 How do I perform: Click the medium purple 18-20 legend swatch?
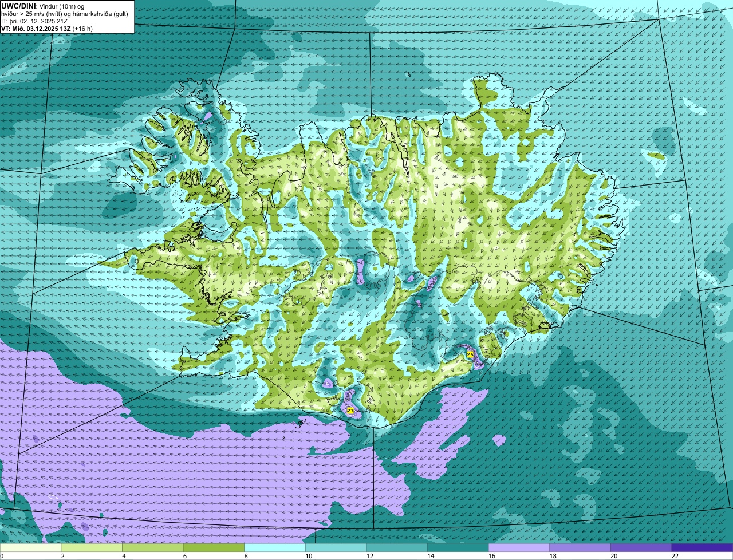point(580,547)
